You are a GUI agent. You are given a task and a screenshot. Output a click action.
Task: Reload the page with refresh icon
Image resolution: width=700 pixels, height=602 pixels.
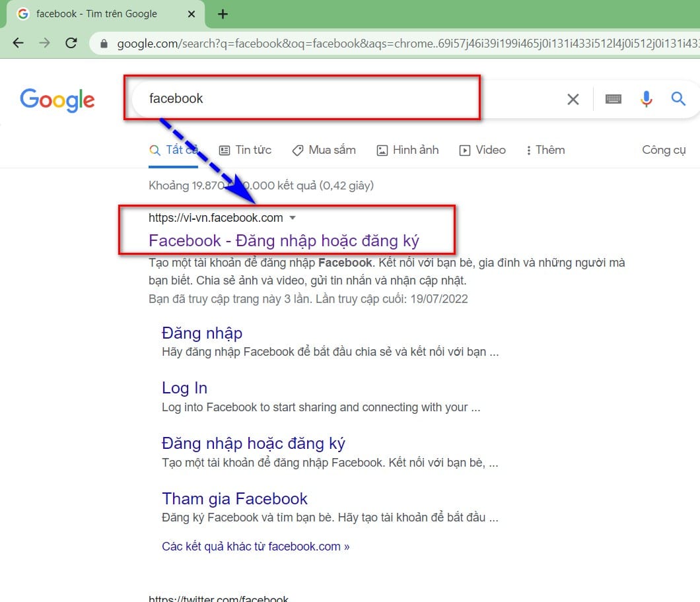point(71,43)
